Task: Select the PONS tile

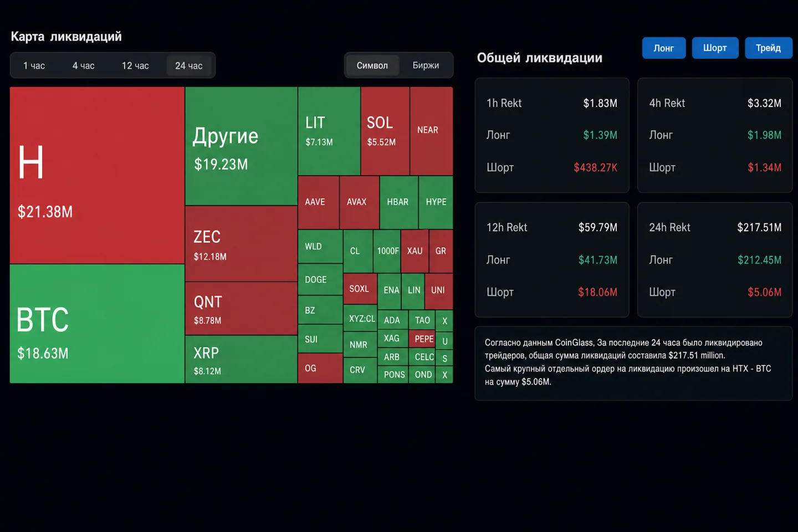Action: [394, 375]
